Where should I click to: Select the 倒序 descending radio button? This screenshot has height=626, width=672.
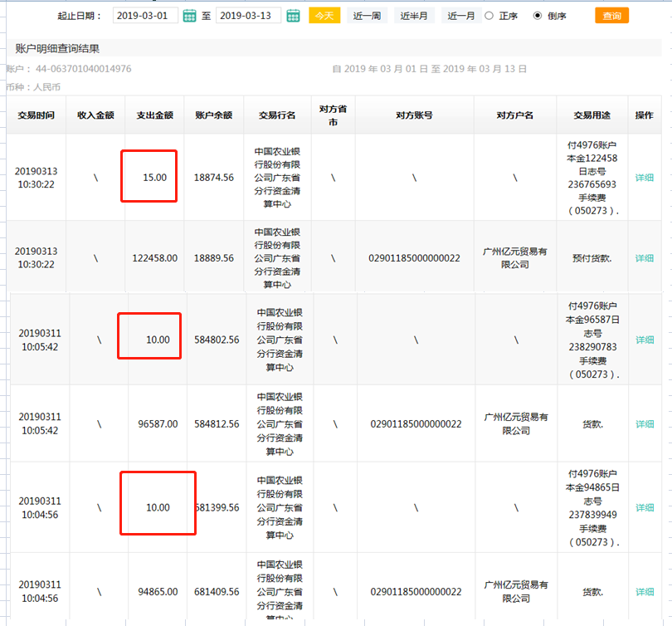tap(537, 16)
